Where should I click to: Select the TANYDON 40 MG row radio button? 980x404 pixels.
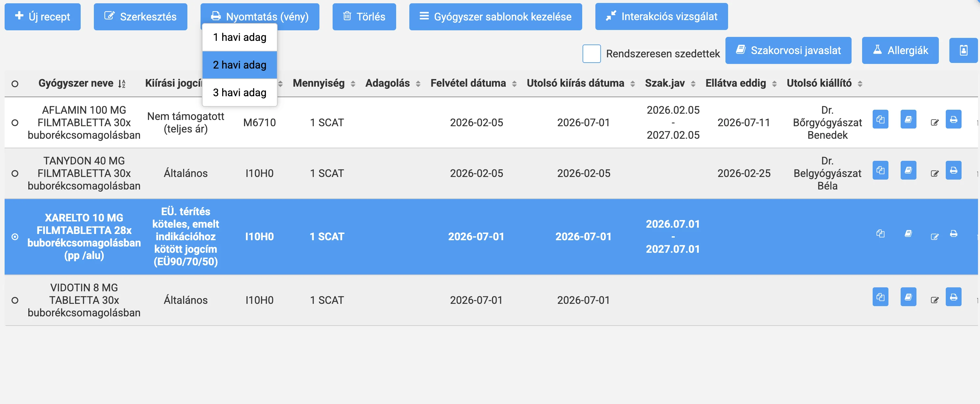[15, 174]
